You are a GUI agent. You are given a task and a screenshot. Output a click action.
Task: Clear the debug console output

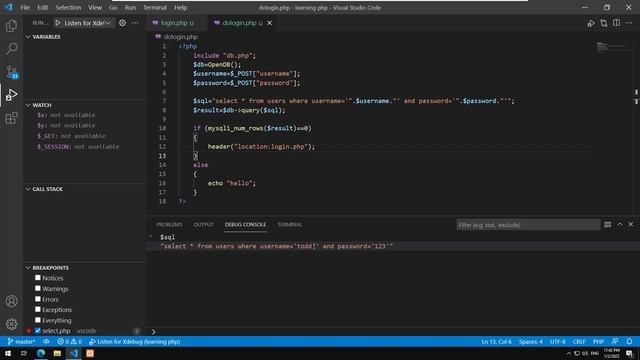point(607,224)
